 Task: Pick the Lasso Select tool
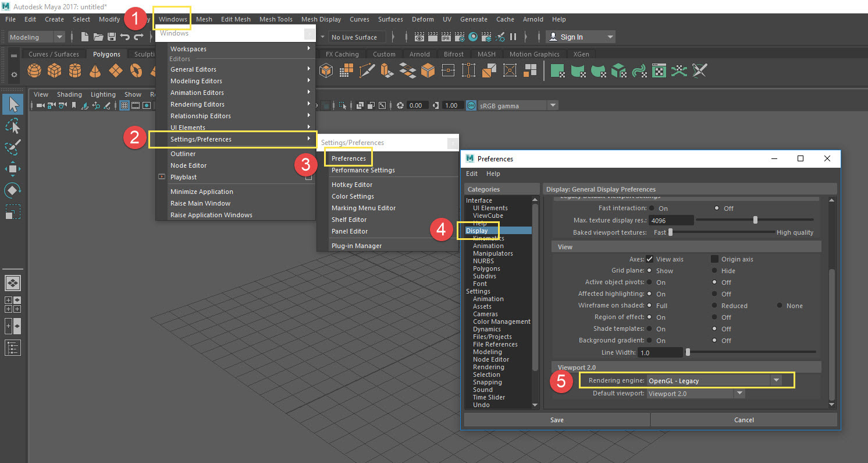pos(13,126)
